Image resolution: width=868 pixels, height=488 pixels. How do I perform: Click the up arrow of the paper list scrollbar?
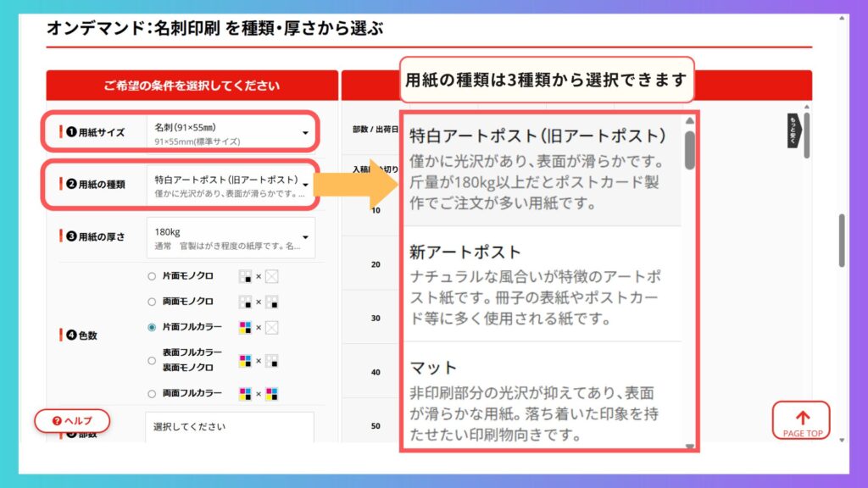(x=690, y=120)
